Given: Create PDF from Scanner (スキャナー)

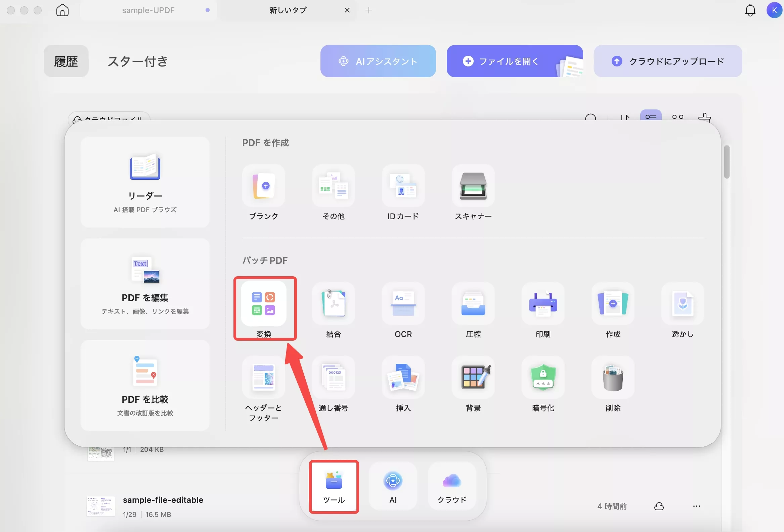Looking at the screenshot, I should point(473,186).
